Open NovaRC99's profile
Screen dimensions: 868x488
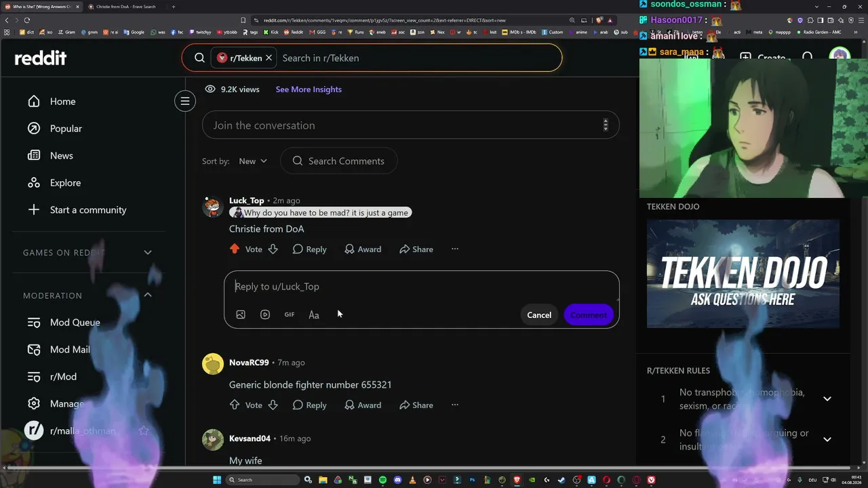[249, 363]
